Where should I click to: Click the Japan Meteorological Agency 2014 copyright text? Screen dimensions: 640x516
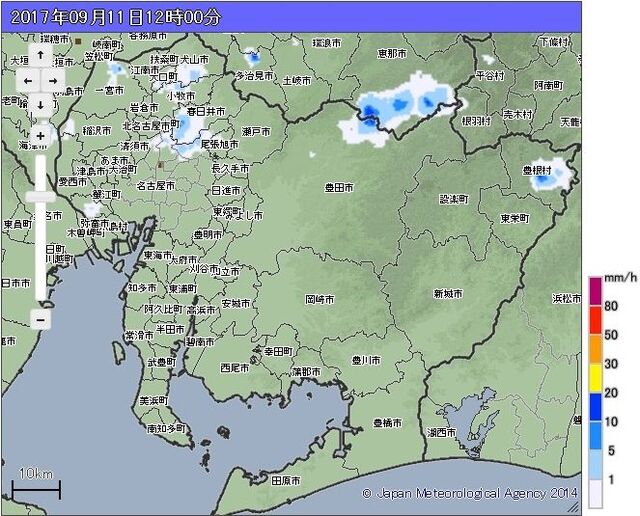click(x=470, y=494)
